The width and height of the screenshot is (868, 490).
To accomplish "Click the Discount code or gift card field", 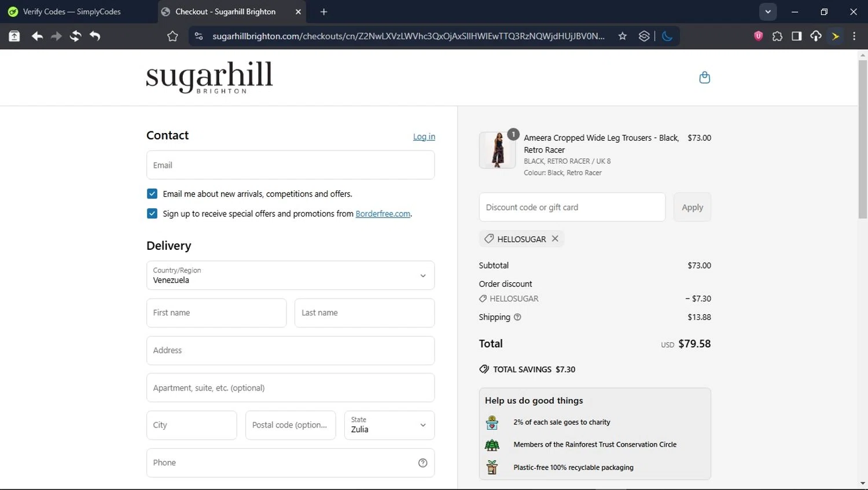I will click(x=572, y=207).
